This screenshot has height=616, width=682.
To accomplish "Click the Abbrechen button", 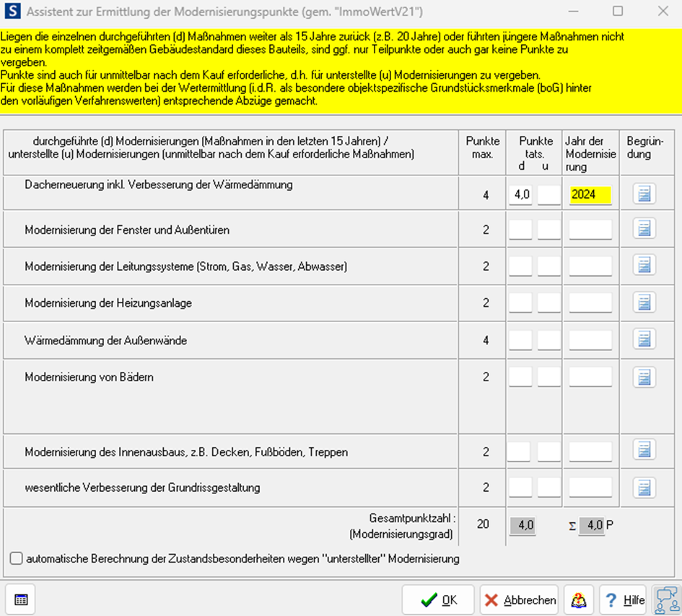I will coord(520,600).
